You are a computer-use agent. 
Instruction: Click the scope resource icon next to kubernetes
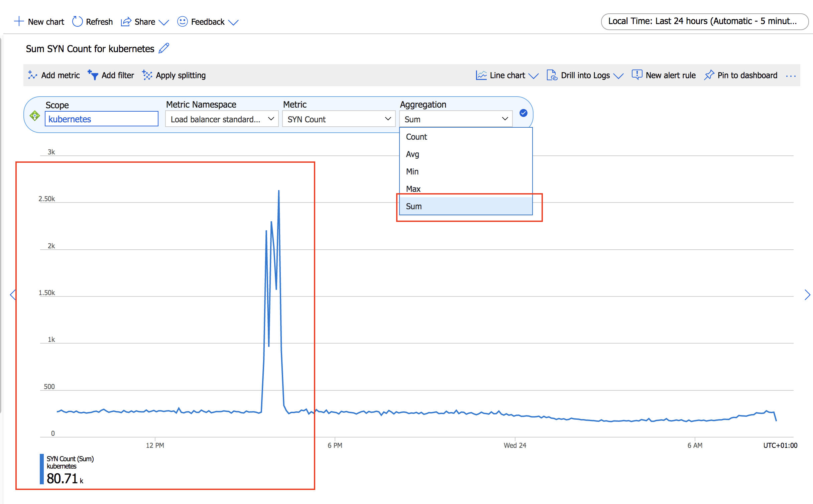click(x=35, y=116)
